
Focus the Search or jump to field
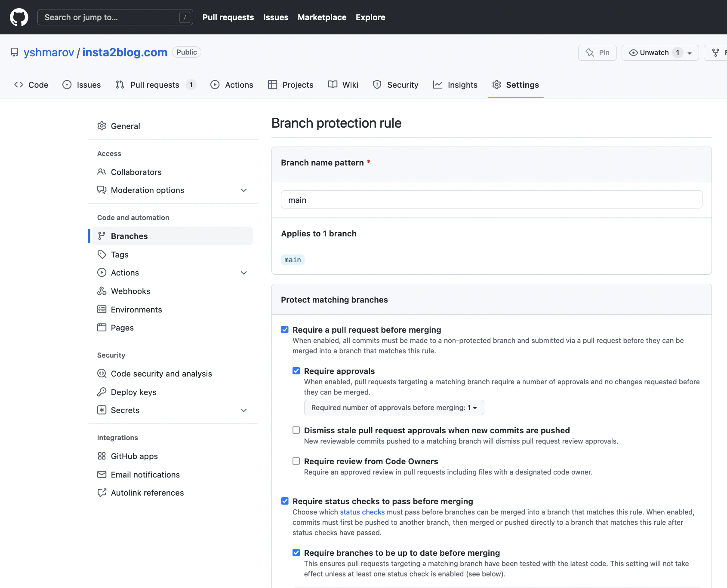115,17
